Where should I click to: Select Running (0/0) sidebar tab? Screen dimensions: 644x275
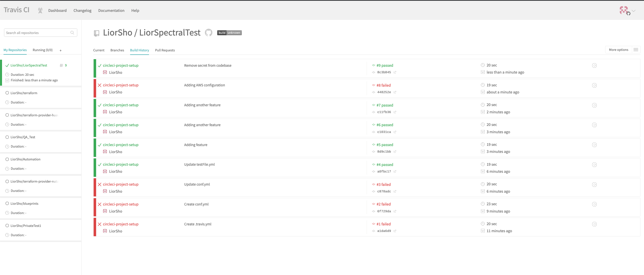click(43, 50)
